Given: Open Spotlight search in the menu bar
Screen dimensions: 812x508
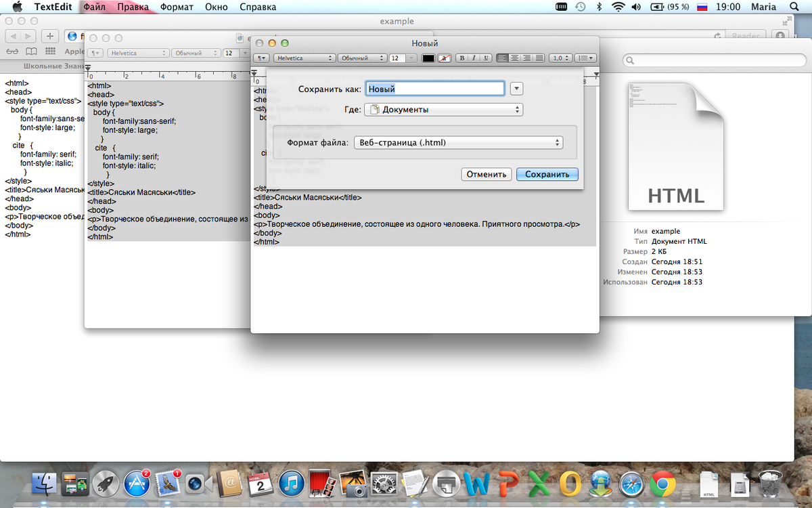Looking at the screenshot, I should [794, 7].
